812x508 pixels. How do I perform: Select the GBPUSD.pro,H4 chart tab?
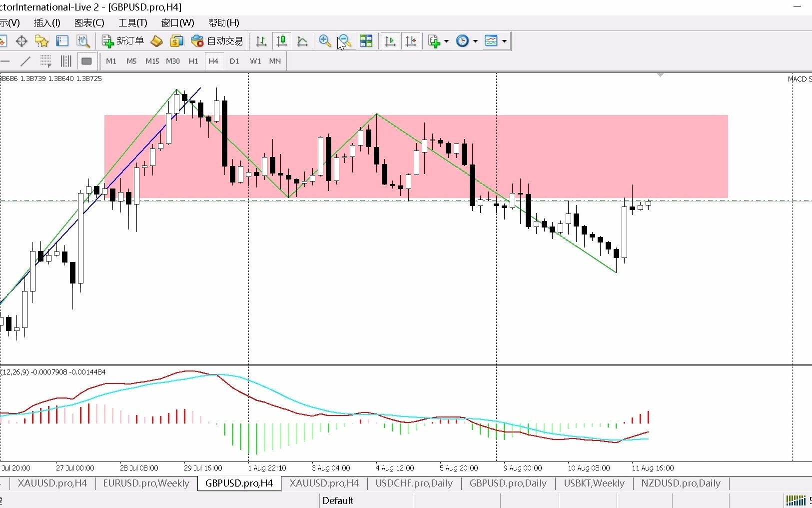pos(239,483)
